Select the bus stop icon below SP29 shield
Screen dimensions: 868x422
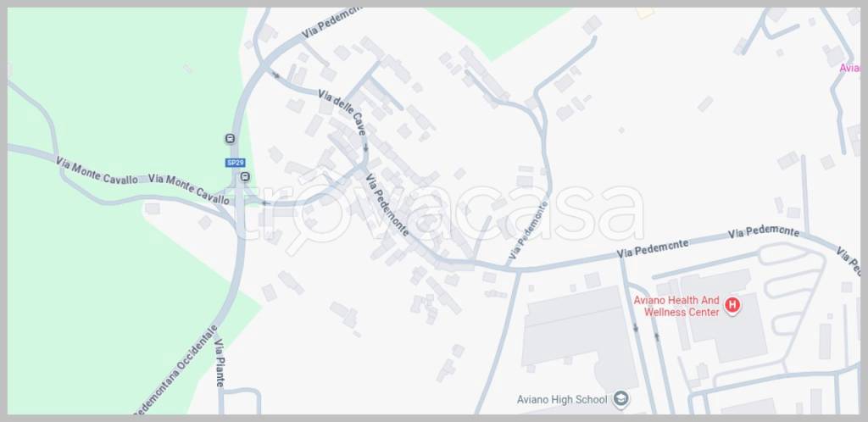(x=245, y=177)
